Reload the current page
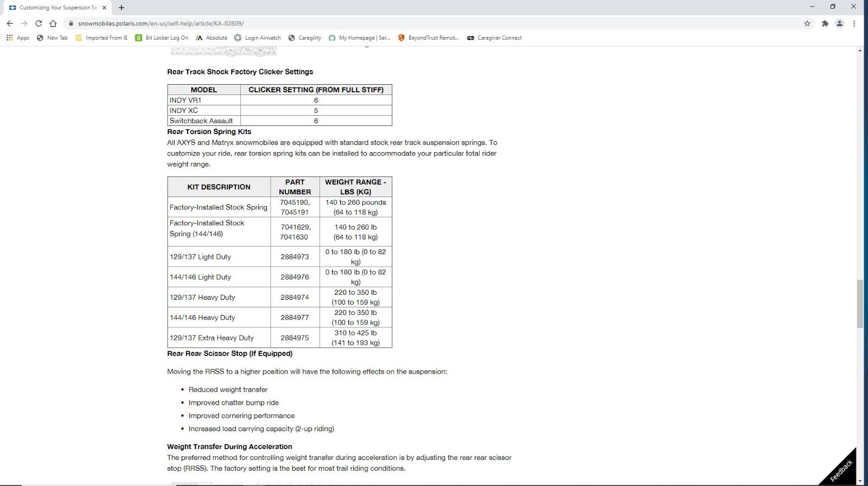This screenshot has height=486, width=868. pyautogui.click(x=39, y=23)
